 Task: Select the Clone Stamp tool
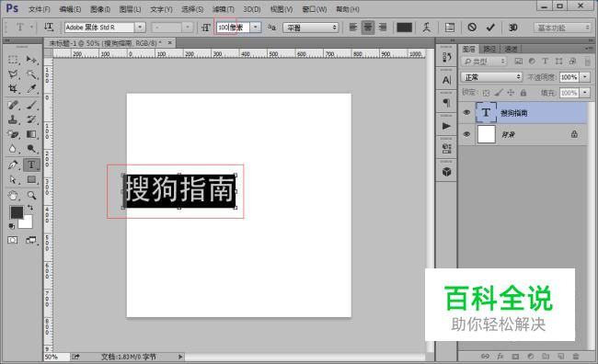click(13, 119)
